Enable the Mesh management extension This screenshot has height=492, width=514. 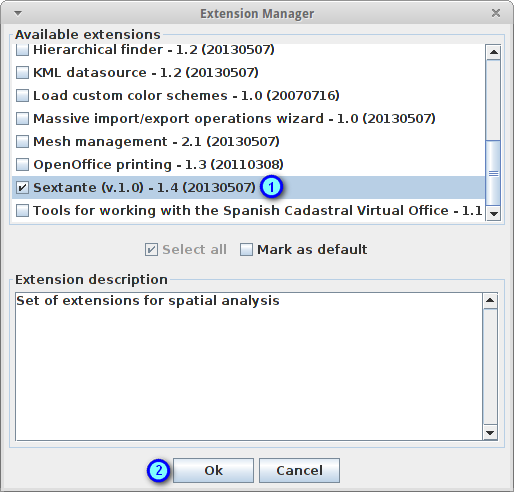(22, 141)
